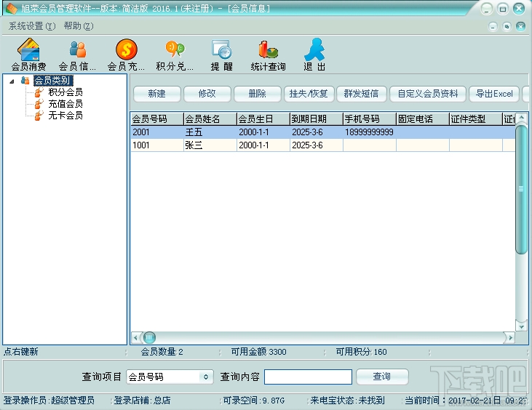The width and height of the screenshot is (532, 410).
Task: Click the 可用积分 160 status text
Action: tap(362, 352)
